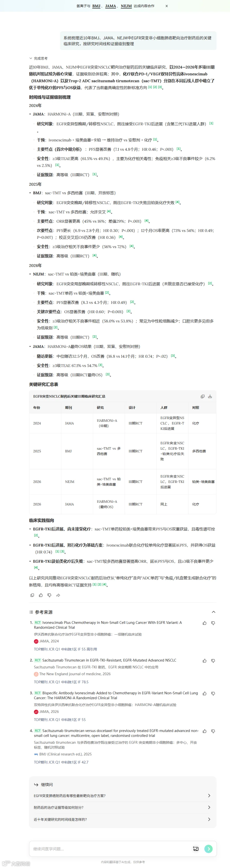Upload an image via input box icon
The width and height of the screenshot is (230, 868).
coord(196,849)
